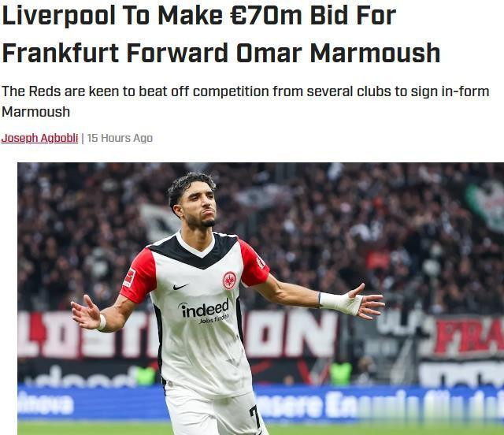Click the "Liverpool To Make €70m Bid" headline line
This screenshot has height=435, width=504.
point(198,16)
